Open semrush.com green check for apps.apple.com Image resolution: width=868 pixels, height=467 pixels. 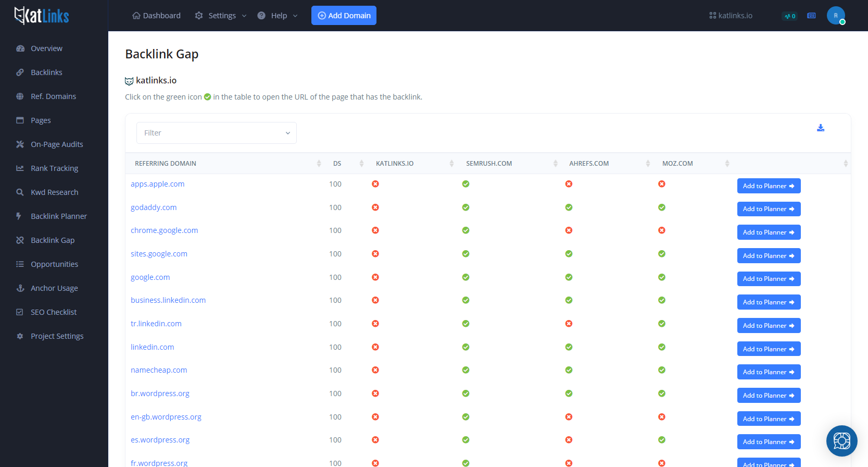tap(466, 184)
